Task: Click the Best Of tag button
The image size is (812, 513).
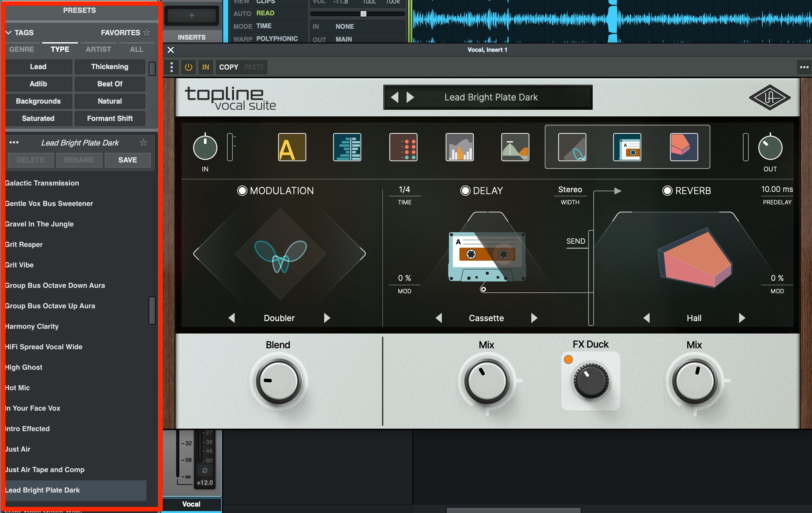Action: tap(110, 84)
